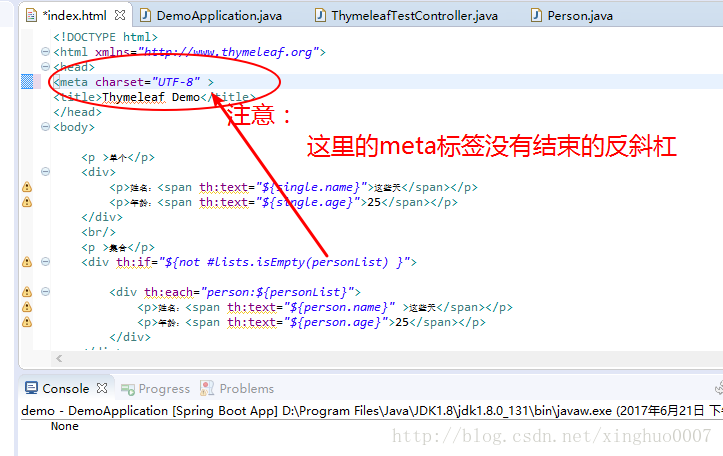The height and width of the screenshot is (456, 723).
Task: Collapse the th:each div fold marker
Action: tap(45, 291)
